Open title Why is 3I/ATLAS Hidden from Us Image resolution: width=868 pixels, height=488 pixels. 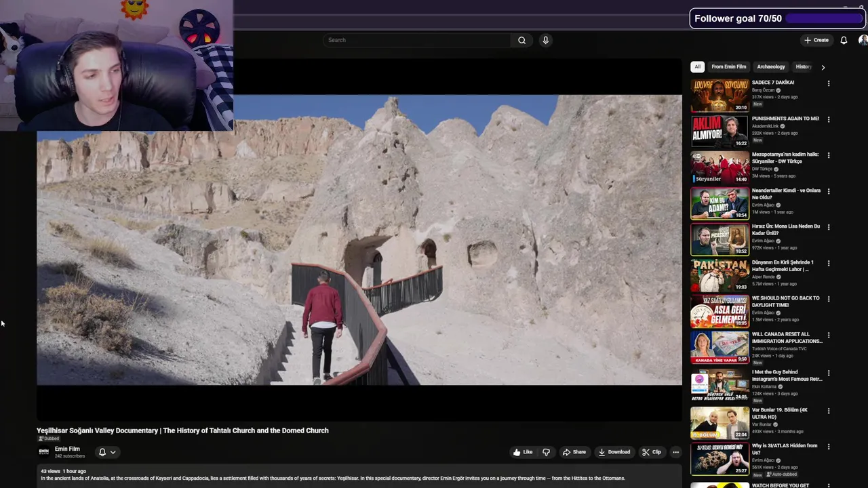pos(785,449)
